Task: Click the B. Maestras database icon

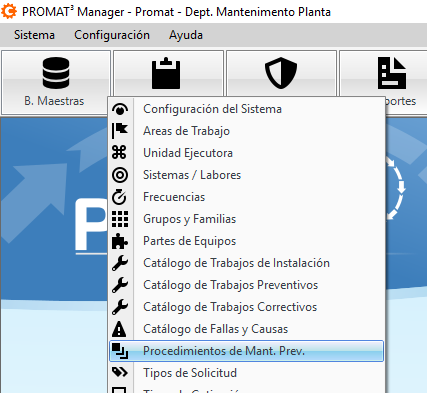Action: 56,73
